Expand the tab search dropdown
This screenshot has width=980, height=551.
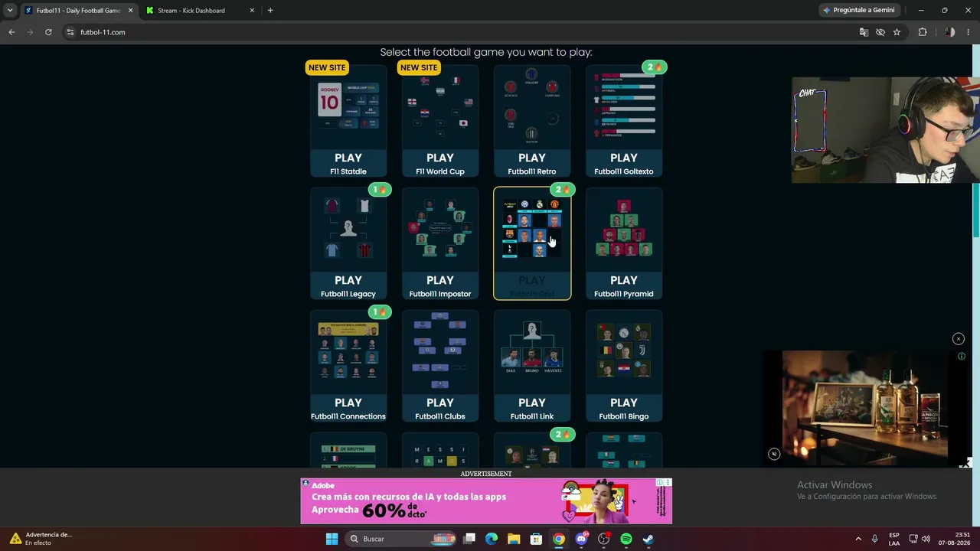(x=10, y=11)
